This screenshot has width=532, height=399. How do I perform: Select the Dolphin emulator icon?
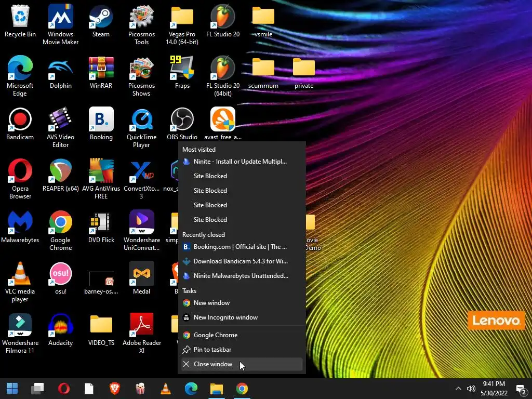click(60, 73)
